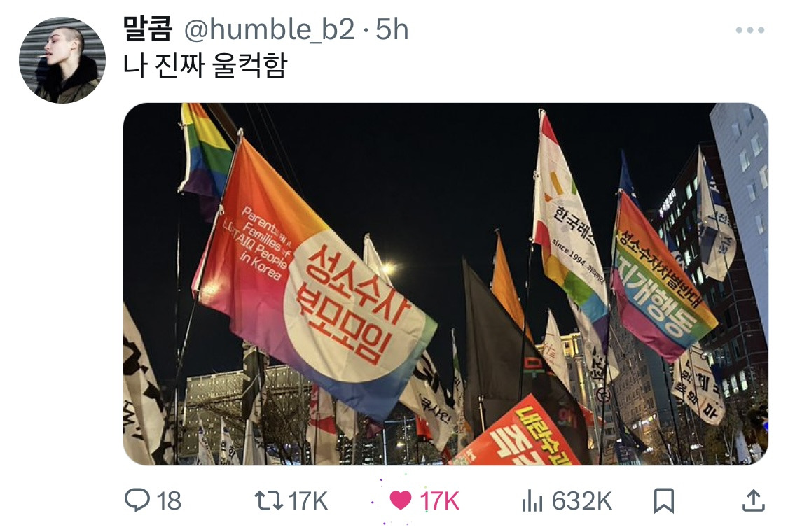788x532 pixels.
Task: View the 632K views count
Action: click(x=581, y=501)
